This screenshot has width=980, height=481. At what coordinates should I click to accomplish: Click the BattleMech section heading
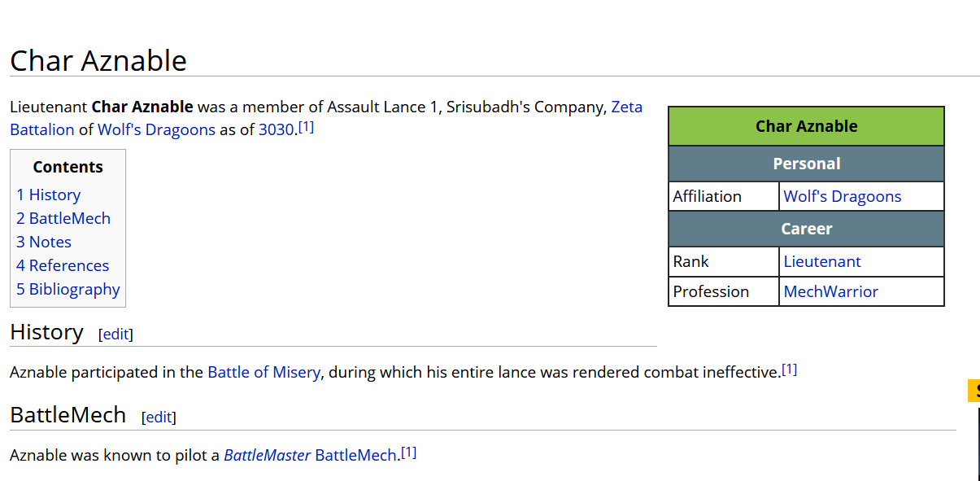pos(68,415)
